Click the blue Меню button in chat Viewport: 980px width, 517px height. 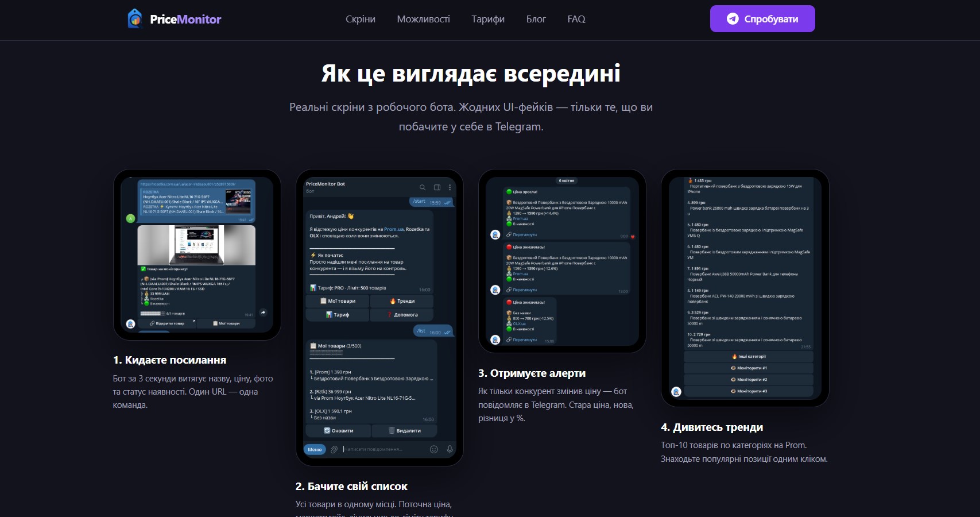point(315,449)
